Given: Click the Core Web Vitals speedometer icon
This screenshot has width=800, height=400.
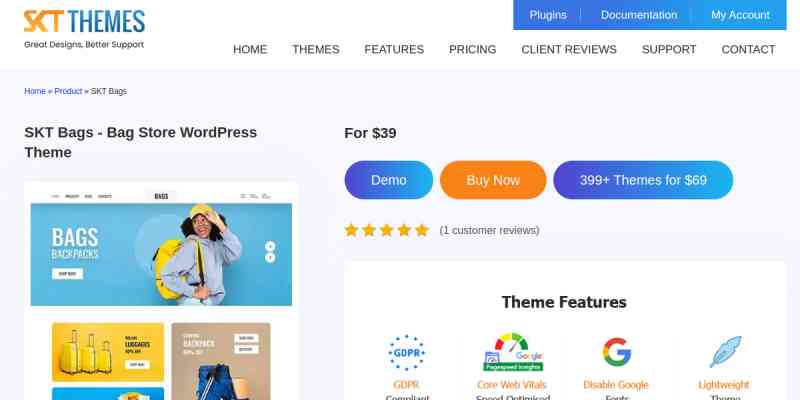Looking at the screenshot, I should click(512, 352).
